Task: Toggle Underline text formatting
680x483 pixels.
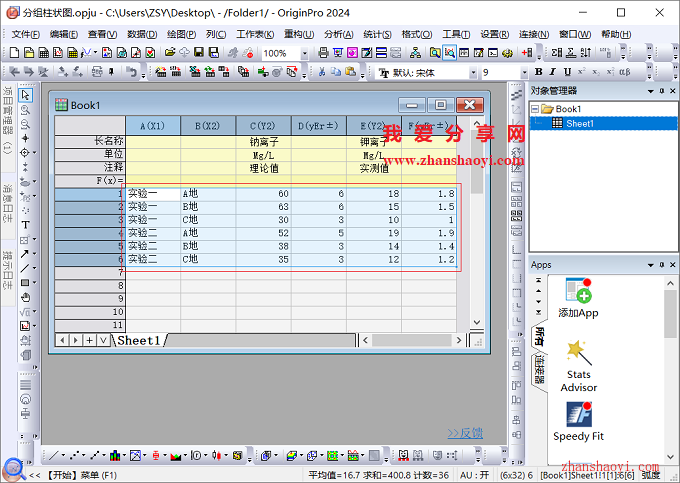Action: [x=567, y=72]
